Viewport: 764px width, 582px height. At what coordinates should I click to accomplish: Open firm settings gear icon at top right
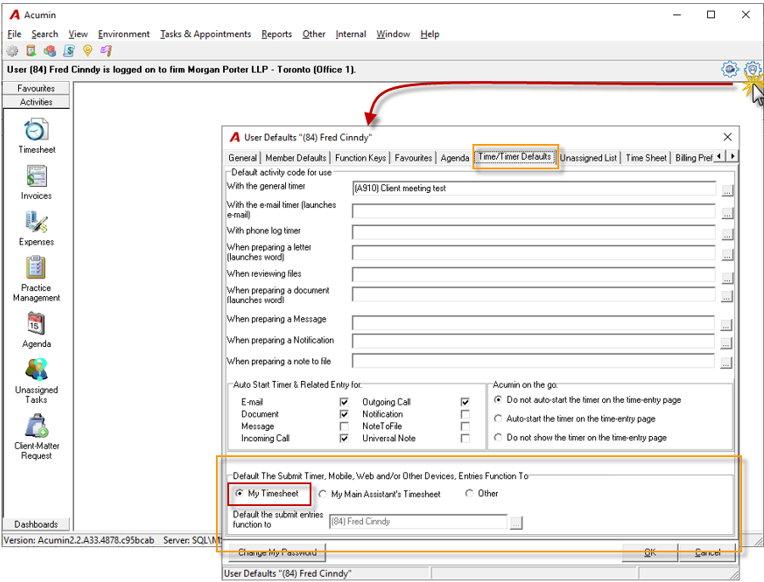pyautogui.click(x=729, y=69)
